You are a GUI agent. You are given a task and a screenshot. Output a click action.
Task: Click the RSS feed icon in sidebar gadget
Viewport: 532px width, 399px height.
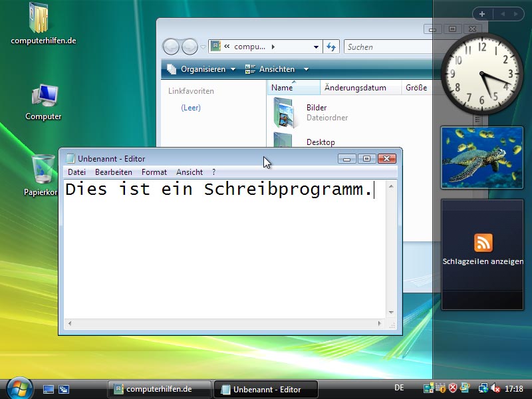point(483,243)
